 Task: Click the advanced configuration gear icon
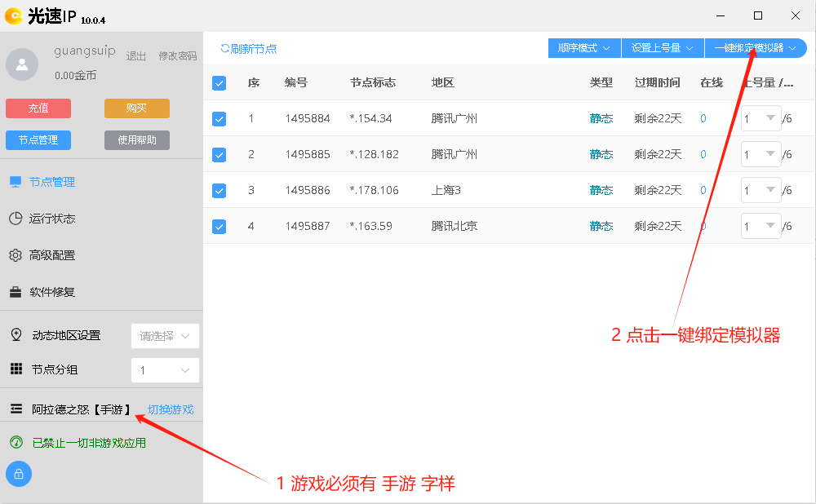(16, 255)
